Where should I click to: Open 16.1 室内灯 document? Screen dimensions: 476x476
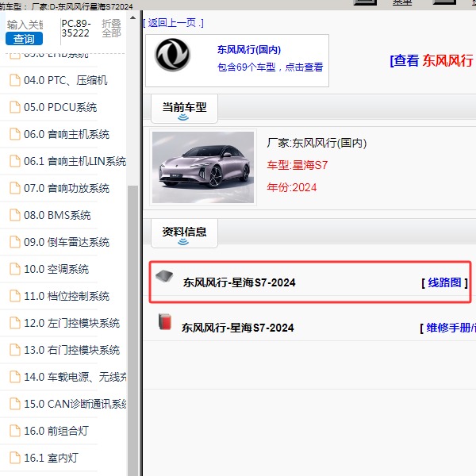pos(51,458)
